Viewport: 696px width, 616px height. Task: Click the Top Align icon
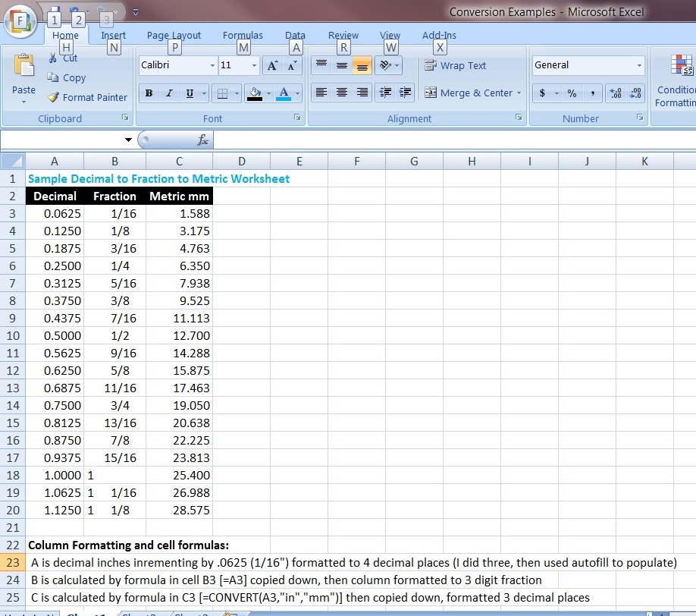point(321,66)
